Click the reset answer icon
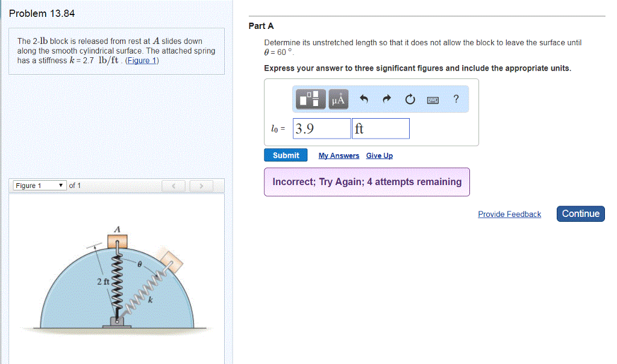Viewport: 617px width, 364px height. tap(410, 99)
